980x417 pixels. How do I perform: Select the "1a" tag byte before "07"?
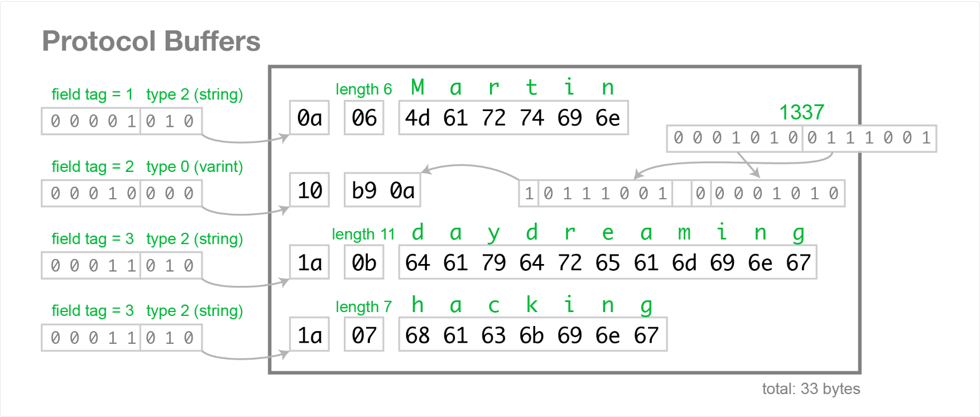tap(309, 335)
